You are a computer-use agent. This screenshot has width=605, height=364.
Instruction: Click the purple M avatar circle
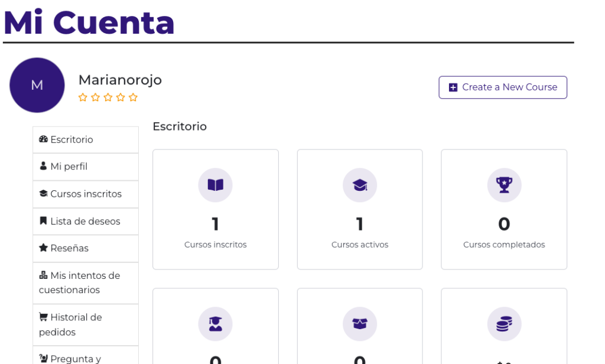tap(37, 85)
